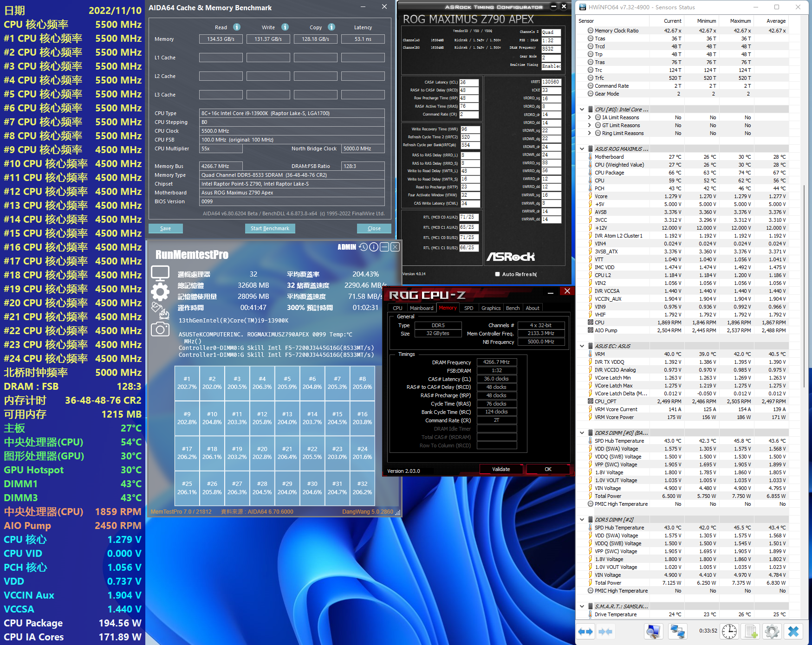Click AIDA64 Memory Read result field
The width and height of the screenshot is (812, 645).
[x=221, y=39]
